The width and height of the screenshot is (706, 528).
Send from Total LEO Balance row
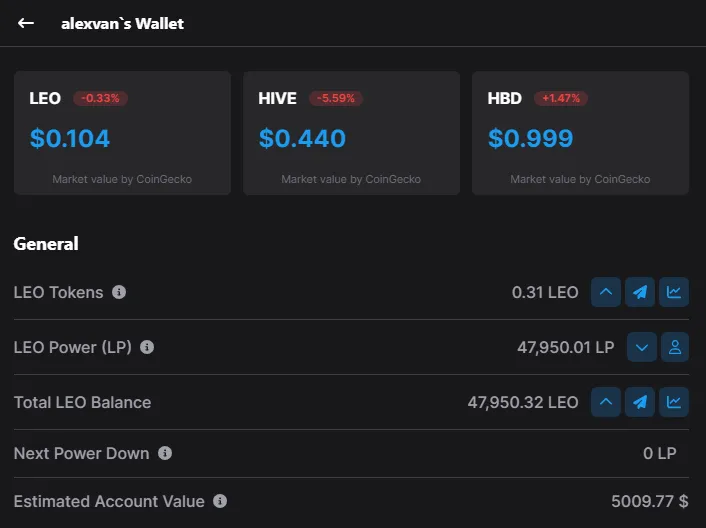click(x=640, y=402)
